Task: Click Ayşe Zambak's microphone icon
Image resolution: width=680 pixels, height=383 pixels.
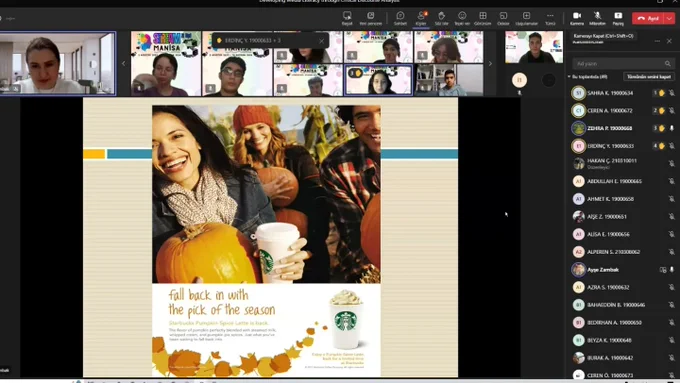Action: (x=672, y=270)
